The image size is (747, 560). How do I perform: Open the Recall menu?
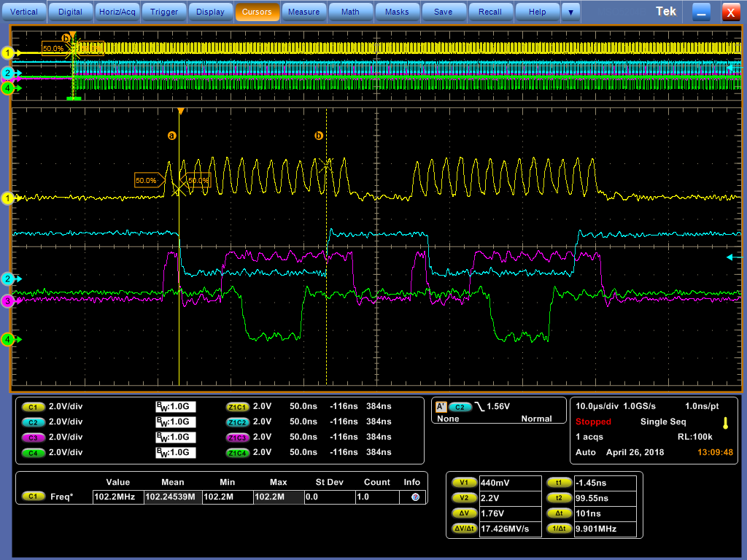[490, 12]
